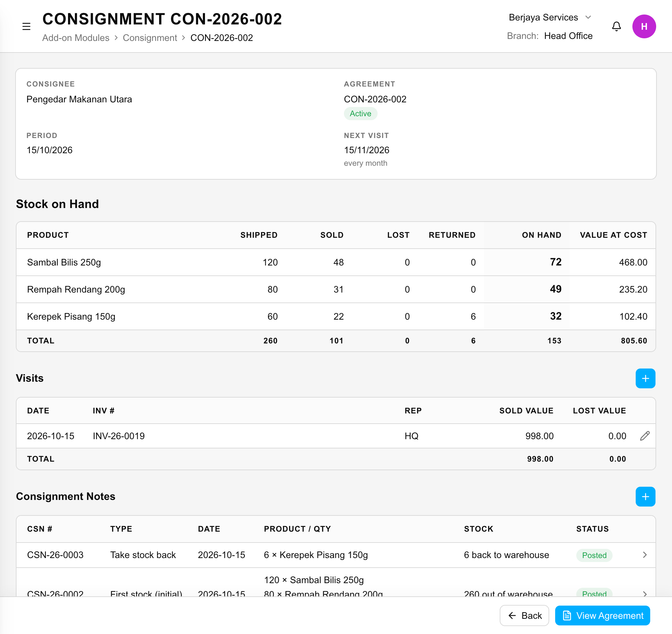672x634 pixels.
Task: Open the notifications bell
Action: point(616,26)
